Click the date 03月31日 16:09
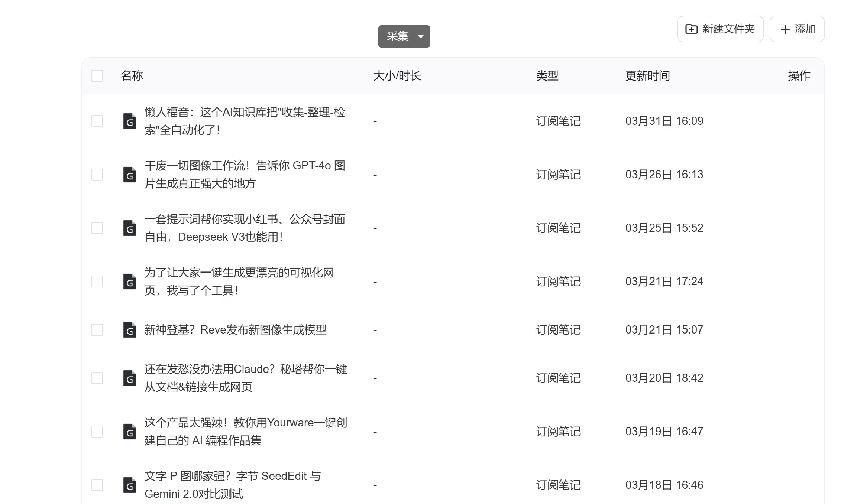Viewport: 841px width, 504px height. (x=664, y=121)
